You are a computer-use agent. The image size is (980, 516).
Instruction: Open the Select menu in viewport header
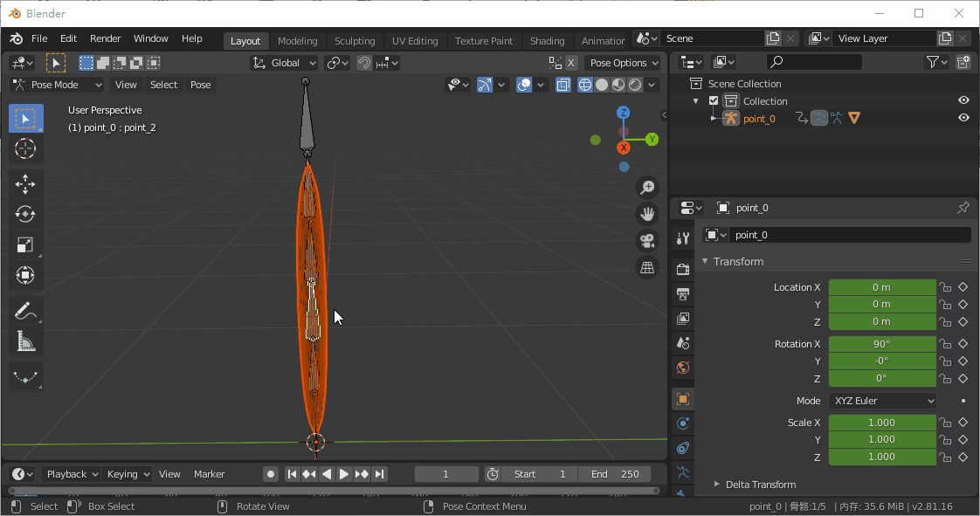[163, 85]
